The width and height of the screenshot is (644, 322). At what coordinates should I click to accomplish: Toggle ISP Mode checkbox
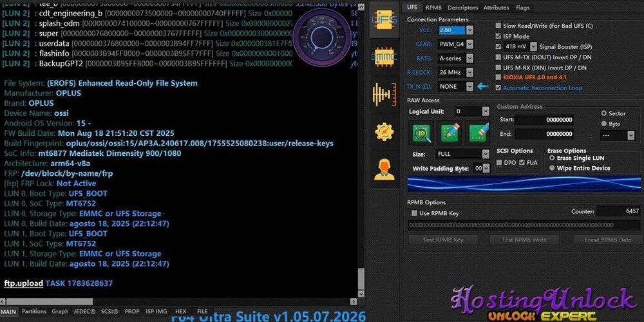pos(498,36)
